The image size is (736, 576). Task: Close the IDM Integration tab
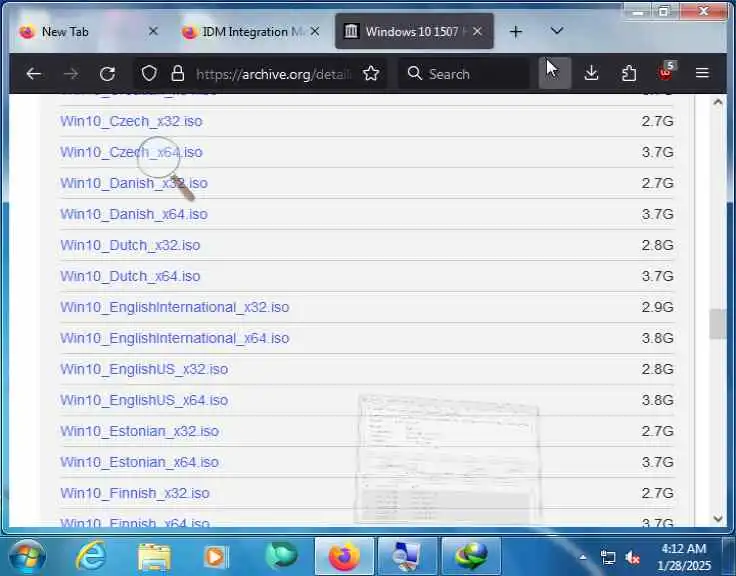click(x=315, y=31)
